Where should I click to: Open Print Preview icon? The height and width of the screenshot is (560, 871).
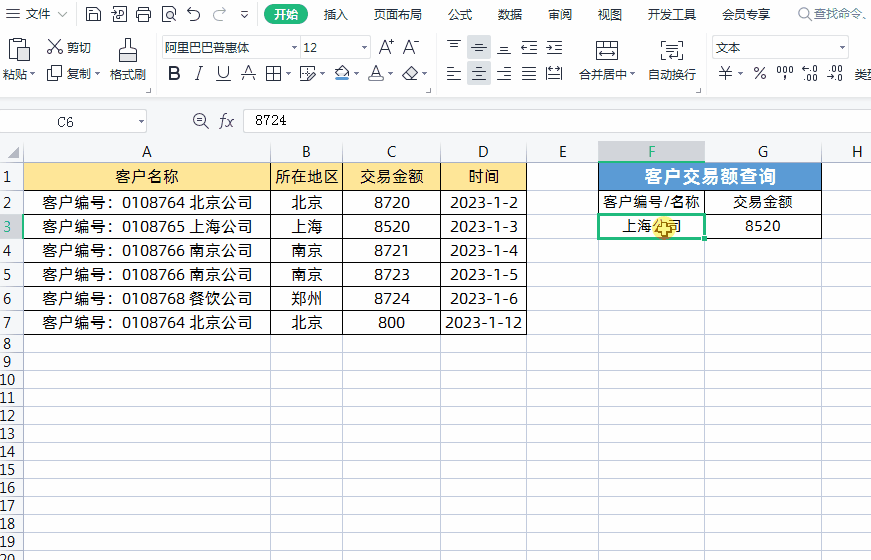169,14
